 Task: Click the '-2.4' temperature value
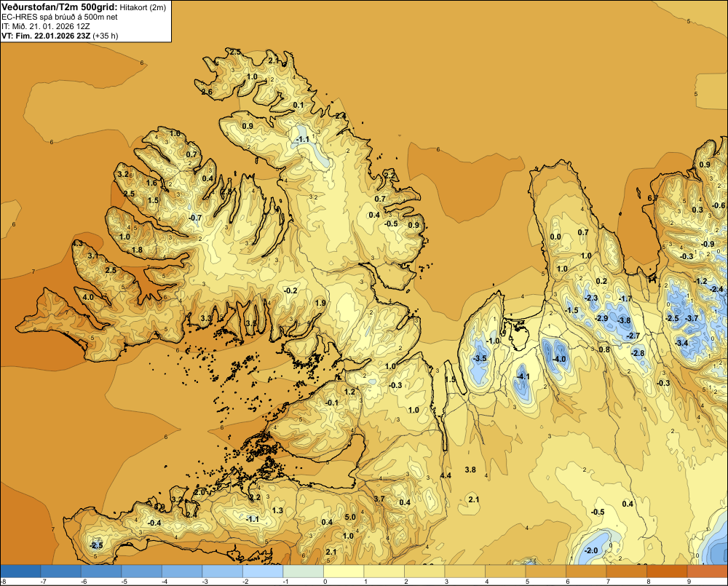(717, 289)
